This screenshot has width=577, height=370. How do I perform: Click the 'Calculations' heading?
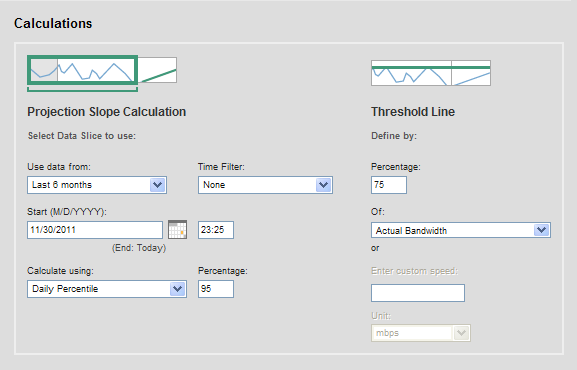[53, 24]
